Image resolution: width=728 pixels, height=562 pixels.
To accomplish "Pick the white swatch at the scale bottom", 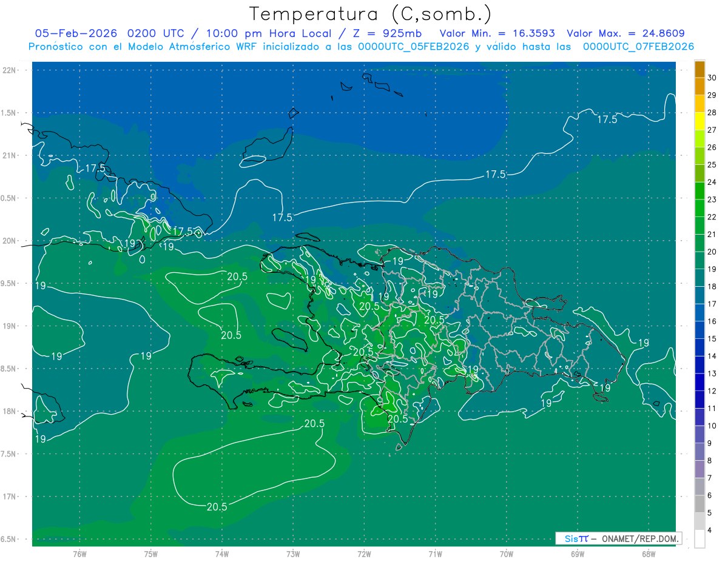I will tap(699, 538).
